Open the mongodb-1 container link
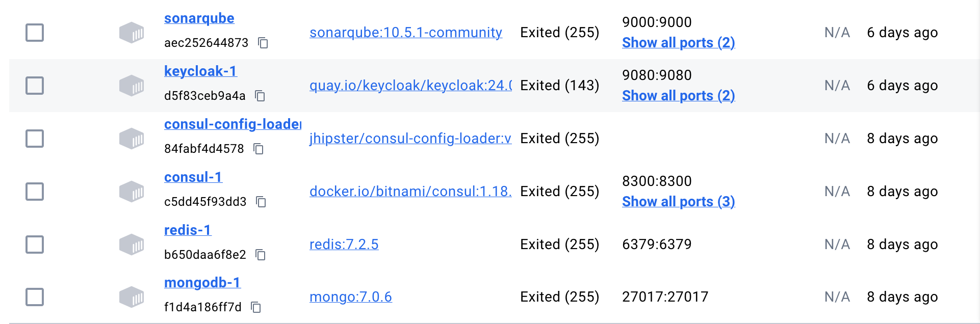This screenshot has height=324, width=980. click(x=202, y=283)
